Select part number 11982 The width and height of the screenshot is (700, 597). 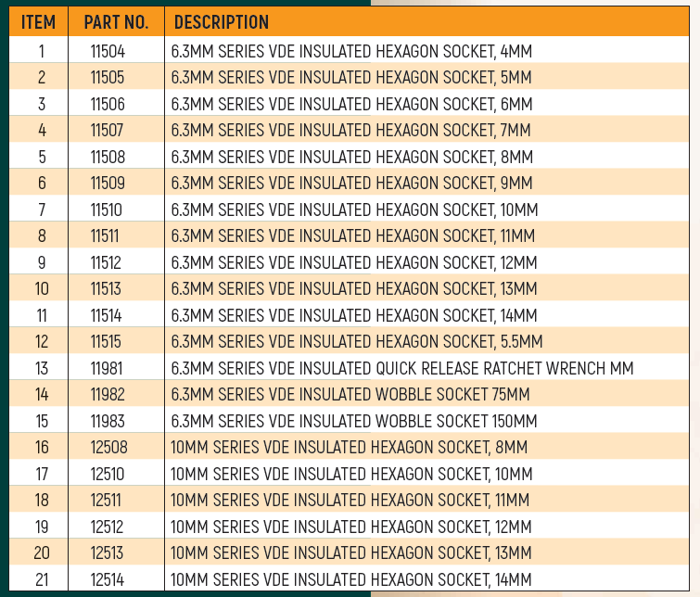(108, 395)
